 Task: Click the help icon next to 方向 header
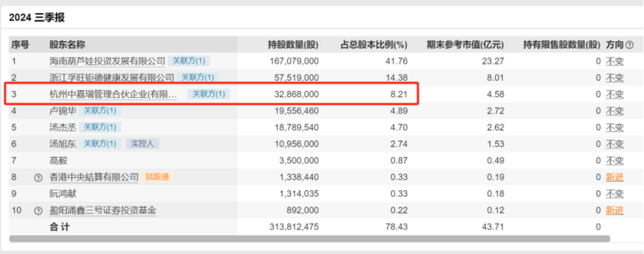pyautogui.click(x=629, y=45)
